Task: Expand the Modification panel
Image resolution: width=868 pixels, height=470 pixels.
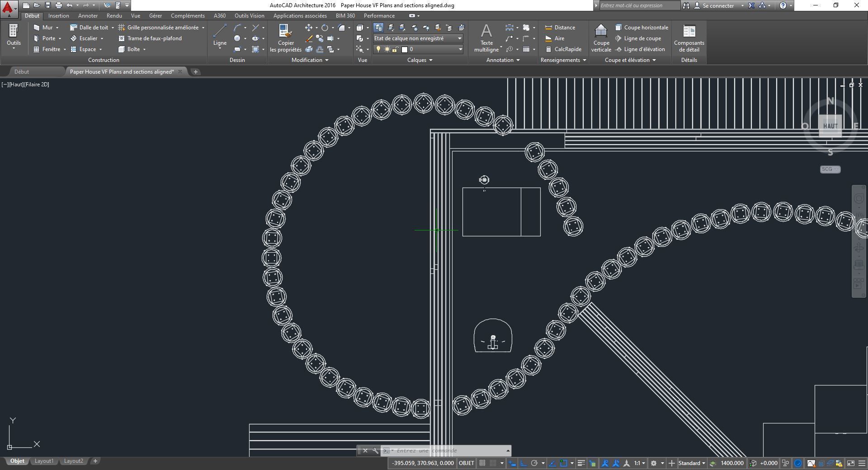Action: coord(310,60)
